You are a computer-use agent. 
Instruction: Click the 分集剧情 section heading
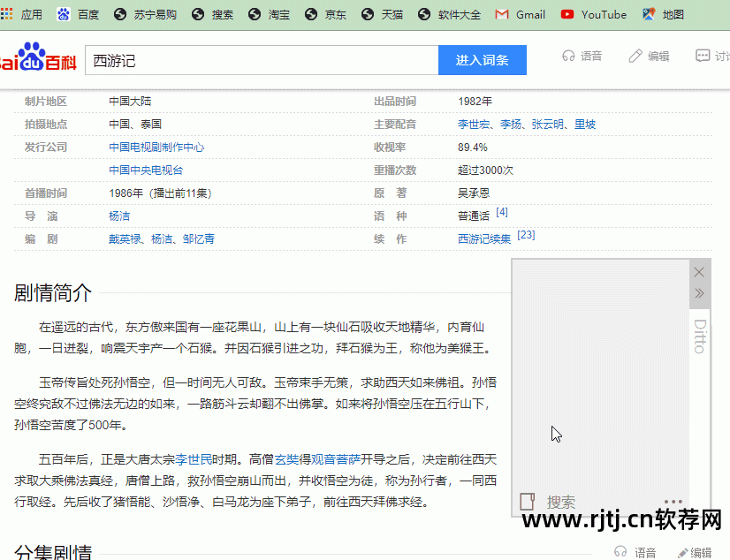pos(53,552)
